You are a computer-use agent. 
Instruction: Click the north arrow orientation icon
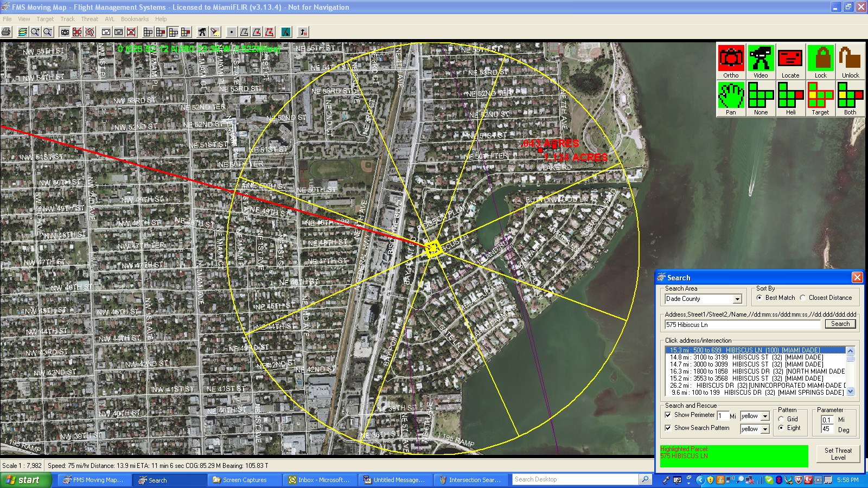tap(302, 31)
